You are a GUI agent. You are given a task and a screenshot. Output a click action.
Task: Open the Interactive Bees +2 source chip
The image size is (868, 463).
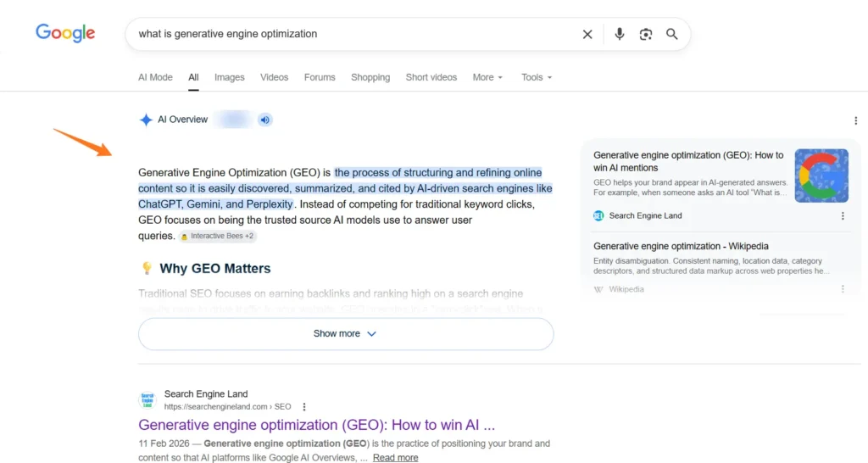coord(218,236)
